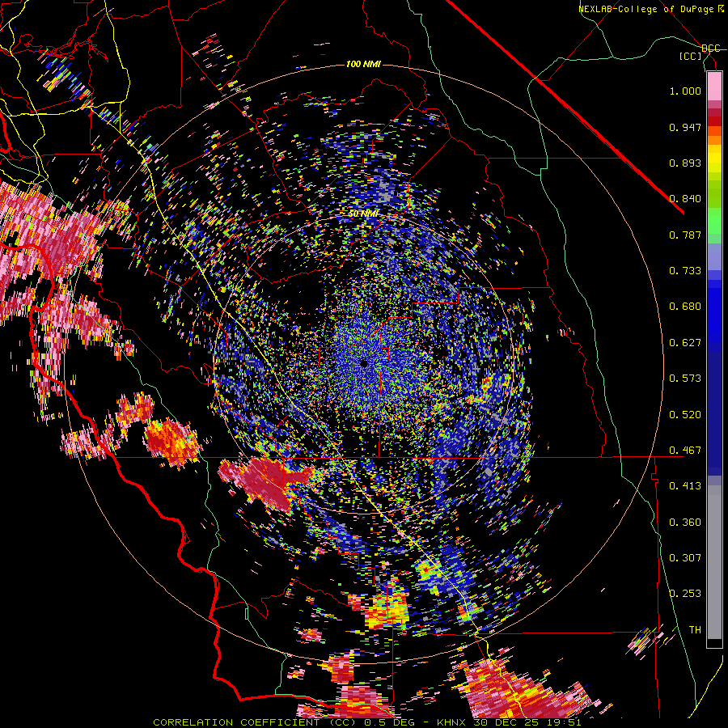Image resolution: width=728 pixels, height=728 pixels.
Task: Select the 0.627 legend value
Action: click(685, 343)
